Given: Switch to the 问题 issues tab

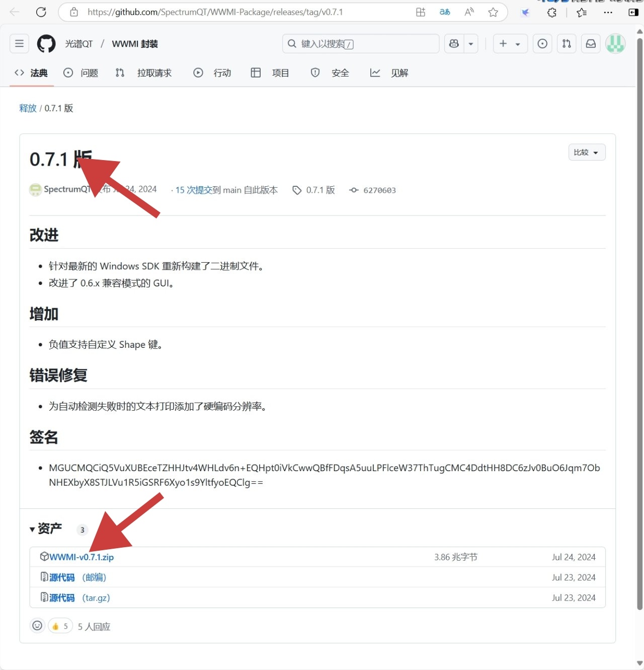Looking at the screenshot, I should pyautogui.click(x=81, y=73).
